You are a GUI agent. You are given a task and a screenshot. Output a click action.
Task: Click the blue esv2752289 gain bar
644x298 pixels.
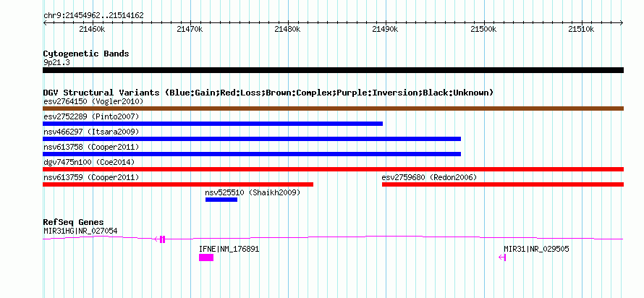pyautogui.click(x=213, y=124)
